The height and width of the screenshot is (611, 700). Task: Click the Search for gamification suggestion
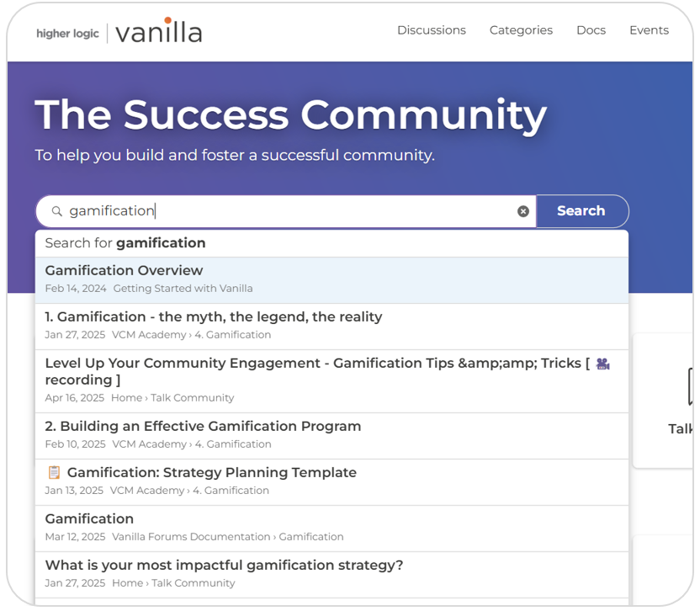pyautogui.click(x=126, y=243)
